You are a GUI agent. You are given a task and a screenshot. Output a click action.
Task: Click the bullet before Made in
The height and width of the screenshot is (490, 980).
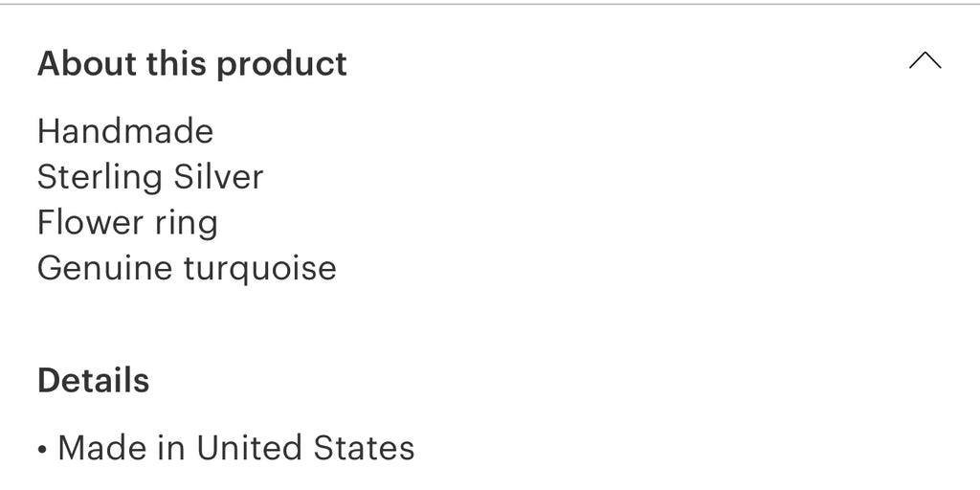42,449
